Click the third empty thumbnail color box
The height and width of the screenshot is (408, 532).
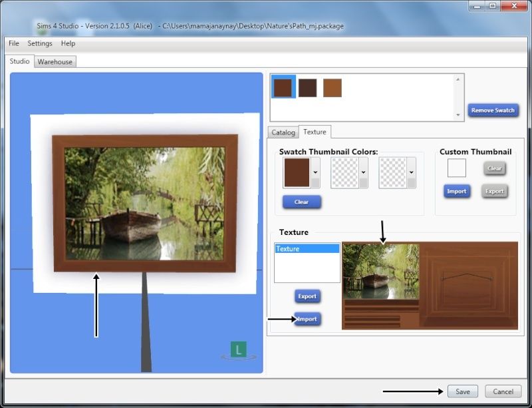393,172
